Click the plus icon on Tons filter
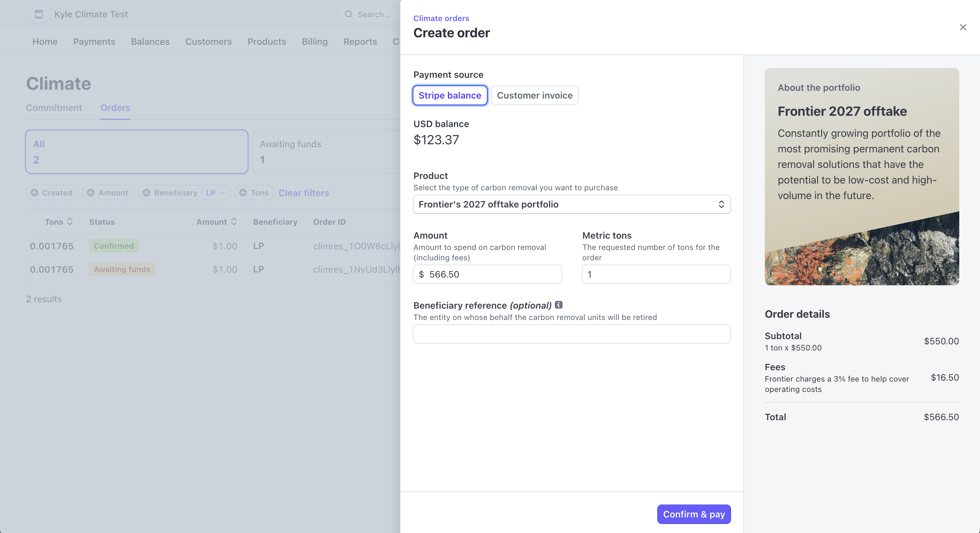Image resolution: width=980 pixels, height=533 pixels. (243, 193)
